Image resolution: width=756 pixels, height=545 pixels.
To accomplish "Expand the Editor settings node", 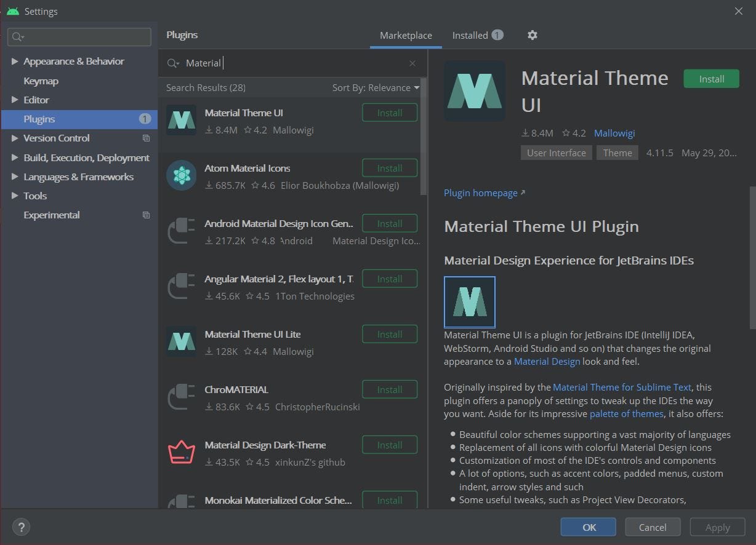I will pyautogui.click(x=15, y=100).
